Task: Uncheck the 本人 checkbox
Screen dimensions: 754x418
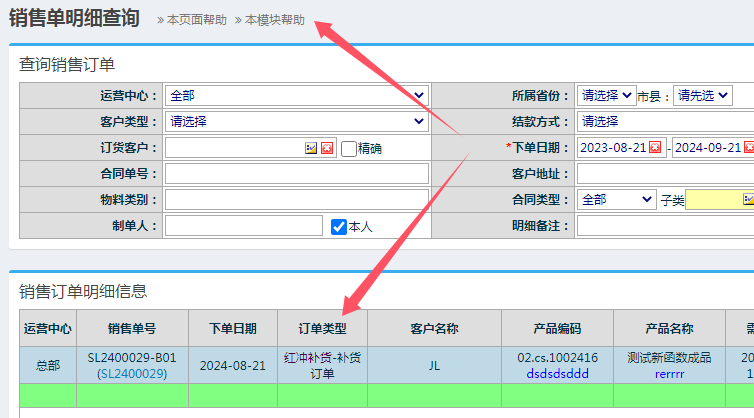Action: coord(339,226)
